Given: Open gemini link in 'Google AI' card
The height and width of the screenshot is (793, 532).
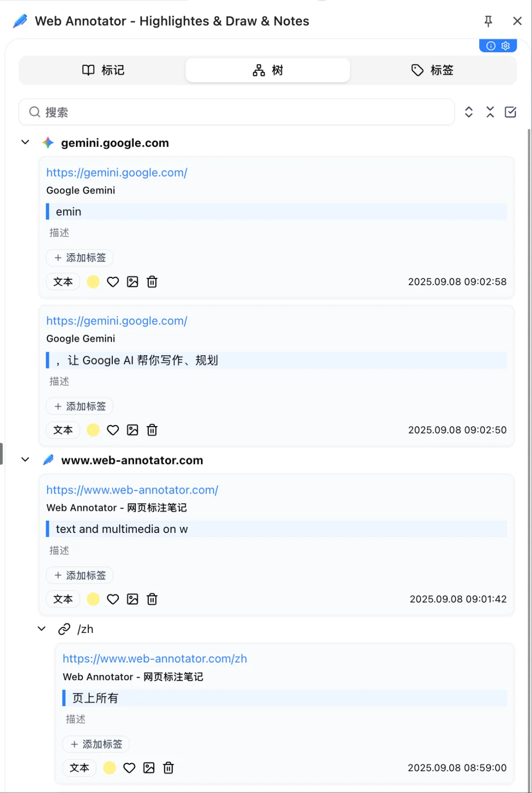Looking at the screenshot, I should tap(117, 321).
